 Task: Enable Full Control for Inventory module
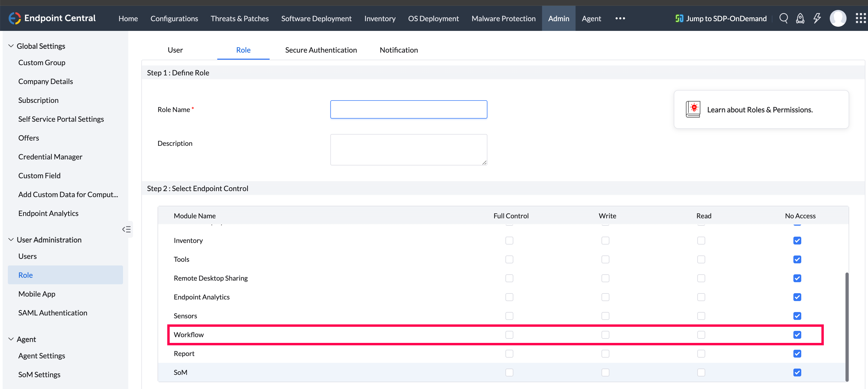[509, 240]
